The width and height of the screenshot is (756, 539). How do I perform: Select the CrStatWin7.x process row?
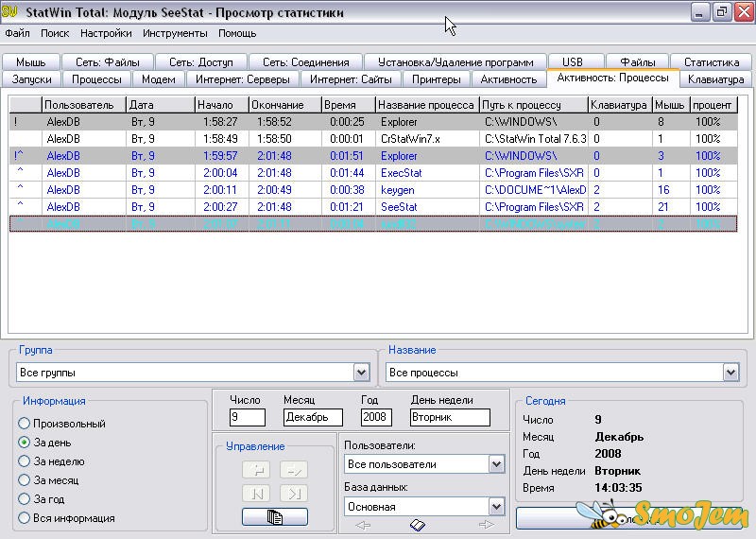pyautogui.click(x=373, y=139)
